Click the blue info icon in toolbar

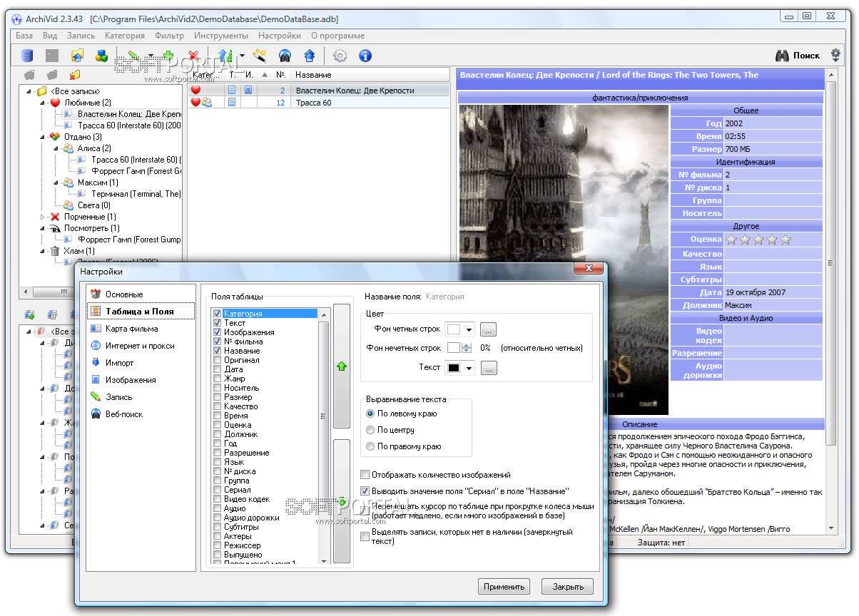pyautogui.click(x=365, y=56)
